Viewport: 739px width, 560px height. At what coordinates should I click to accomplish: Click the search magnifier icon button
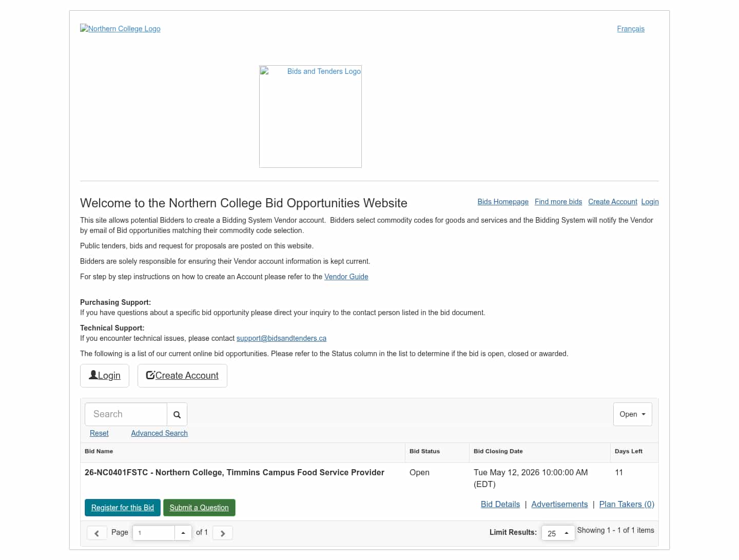(x=177, y=414)
